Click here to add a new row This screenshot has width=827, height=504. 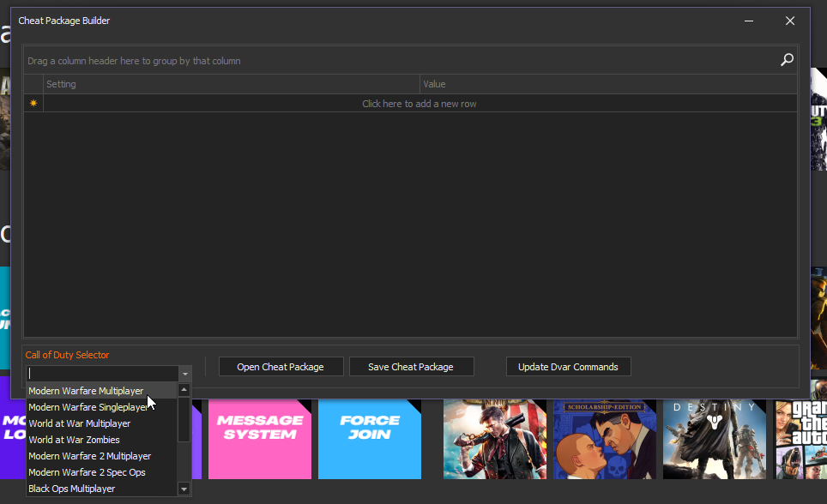[x=419, y=103]
